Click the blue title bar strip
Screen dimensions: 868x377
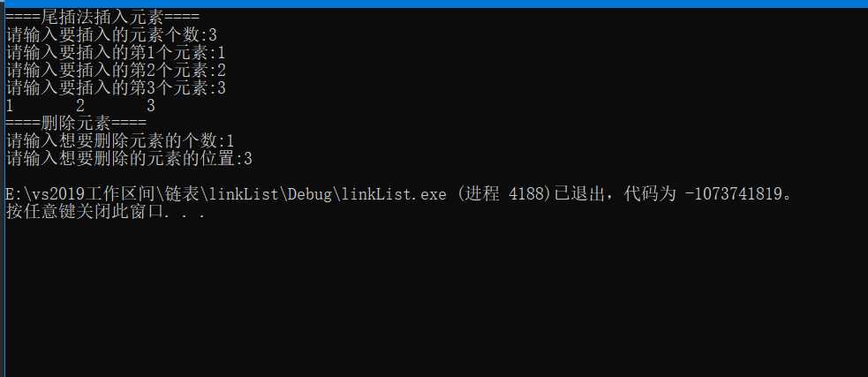click(434, 4)
